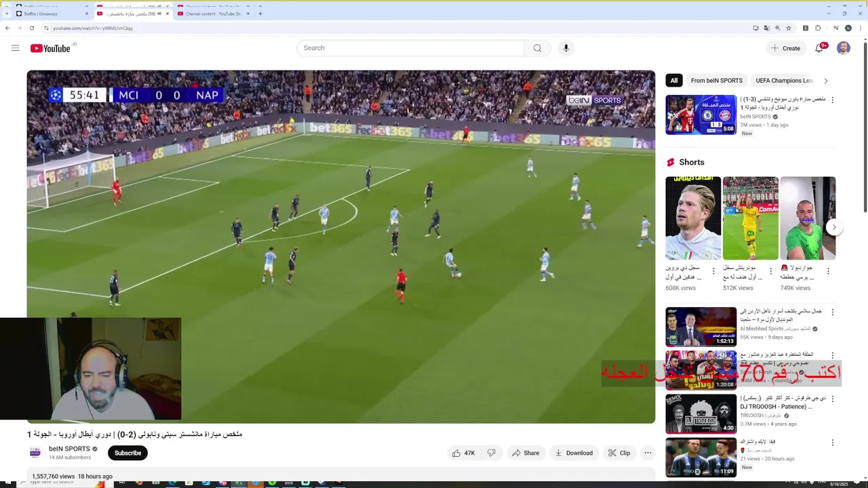Screen dimensions: 868x488
Task: Subscribe to beIN SPORTS channel
Action: (x=127, y=453)
